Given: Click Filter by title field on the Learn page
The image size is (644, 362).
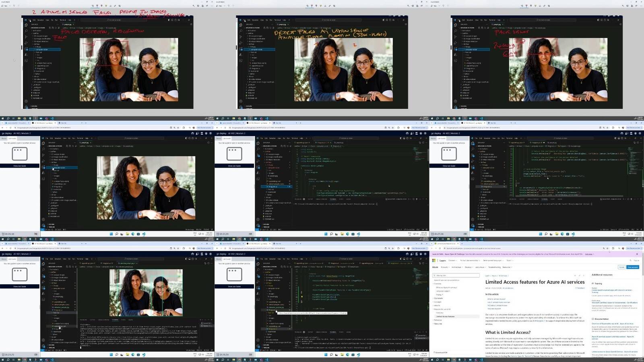Looking at the screenshot, I should click(456, 275).
